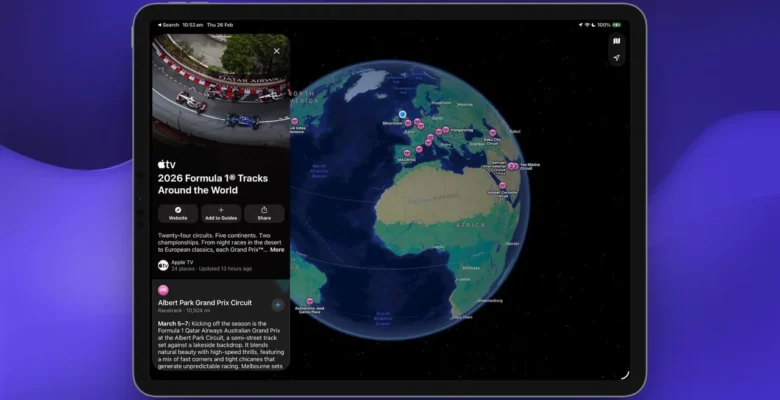The height and width of the screenshot is (400, 780).
Task: Tap the location arrow tracking icon
Action: (616, 58)
